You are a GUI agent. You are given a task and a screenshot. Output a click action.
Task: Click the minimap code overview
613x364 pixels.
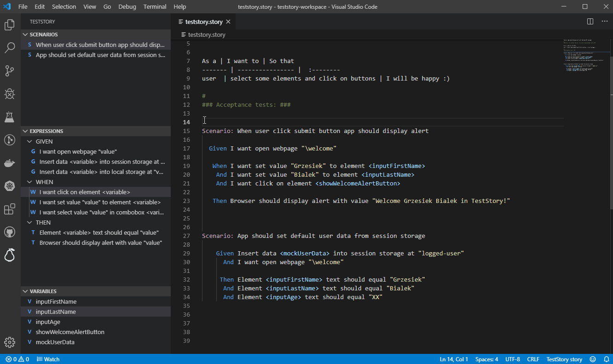click(x=585, y=55)
